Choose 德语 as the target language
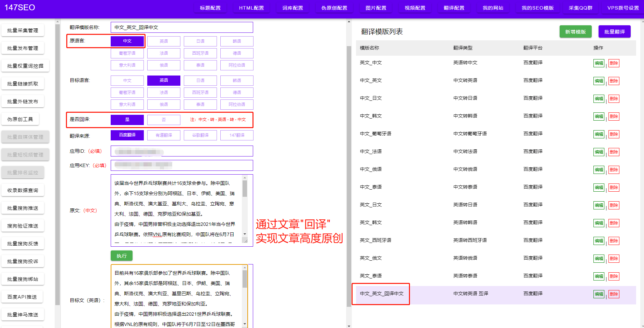 coord(237,92)
